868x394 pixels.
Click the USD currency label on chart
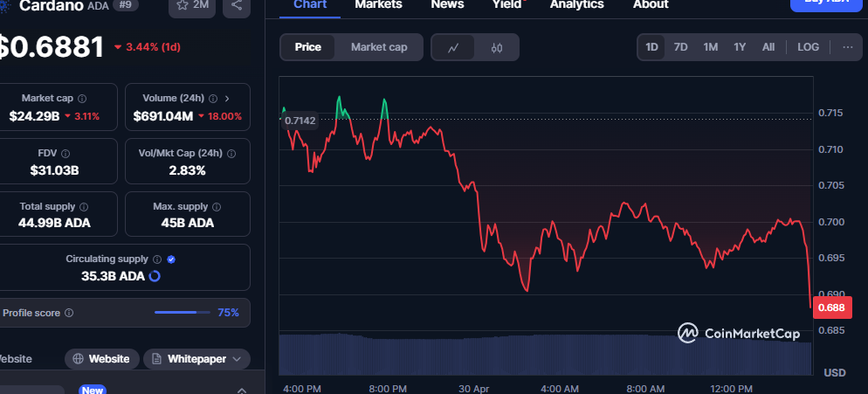click(835, 372)
